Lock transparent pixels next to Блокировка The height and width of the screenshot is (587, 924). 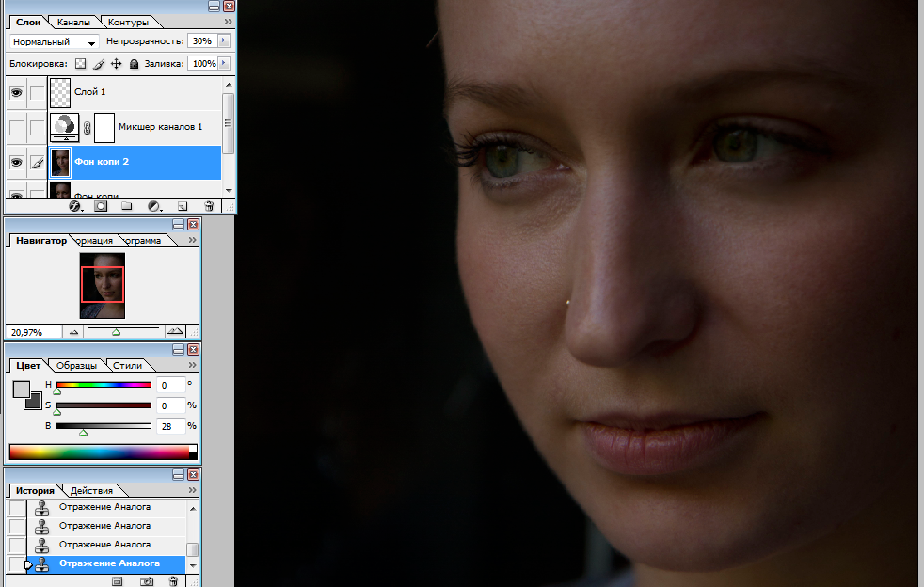(81, 64)
